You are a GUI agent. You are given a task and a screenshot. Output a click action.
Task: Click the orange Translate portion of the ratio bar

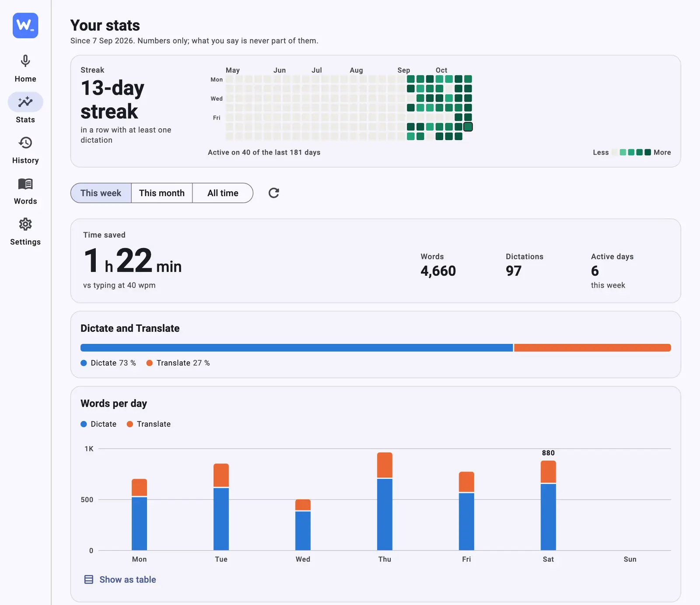tap(592, 348)
